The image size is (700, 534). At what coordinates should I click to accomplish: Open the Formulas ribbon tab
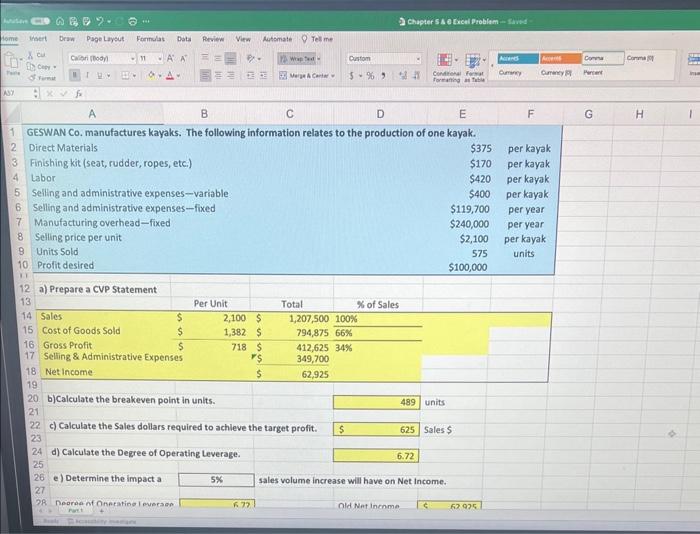click(x=150, y=39)
